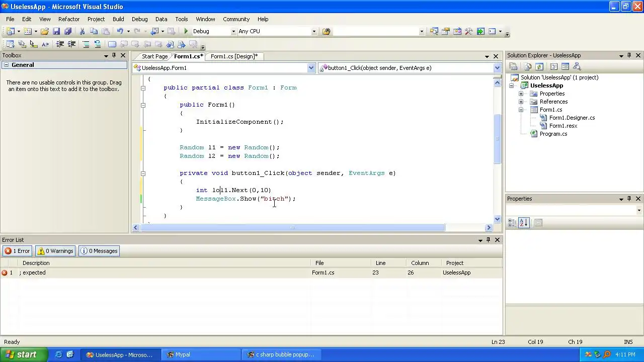Open Solution Explorer from the toolbar icon
Screen dimensions: 644x362
pos(434,31)
